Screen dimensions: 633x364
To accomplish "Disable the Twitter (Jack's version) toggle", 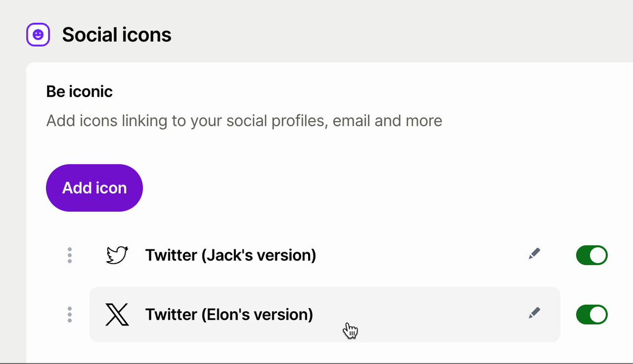I will click(592, 255).
